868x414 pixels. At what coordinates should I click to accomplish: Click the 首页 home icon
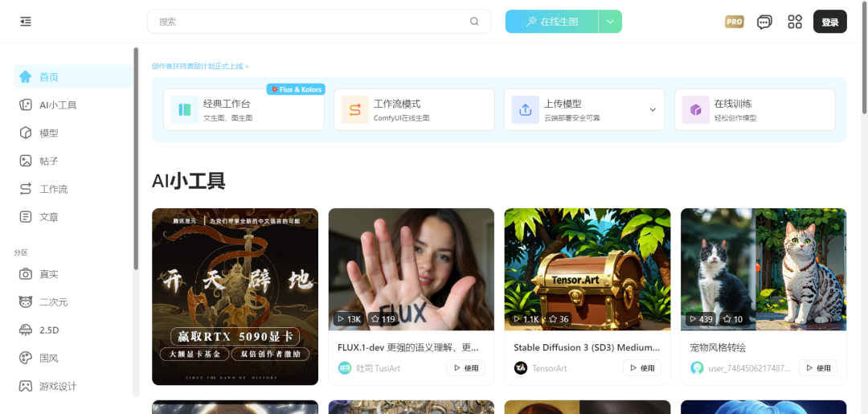click(x=26, y=77)
